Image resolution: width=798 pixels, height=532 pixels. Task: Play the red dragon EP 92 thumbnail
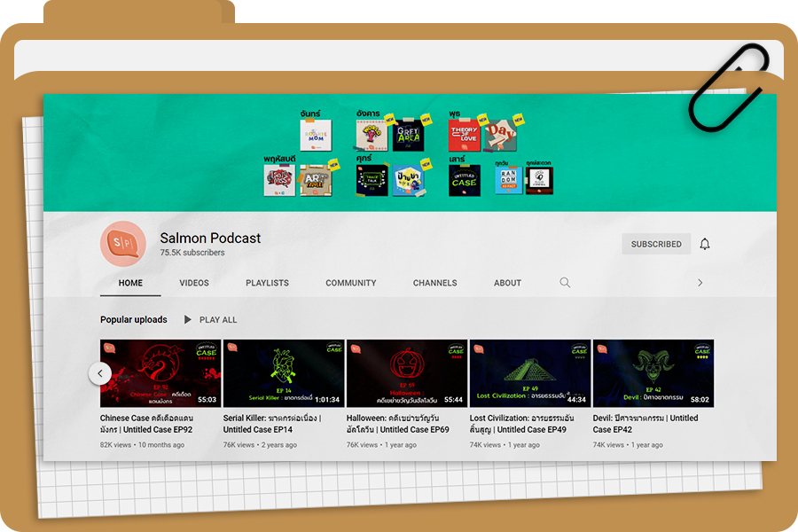point(160,373)
